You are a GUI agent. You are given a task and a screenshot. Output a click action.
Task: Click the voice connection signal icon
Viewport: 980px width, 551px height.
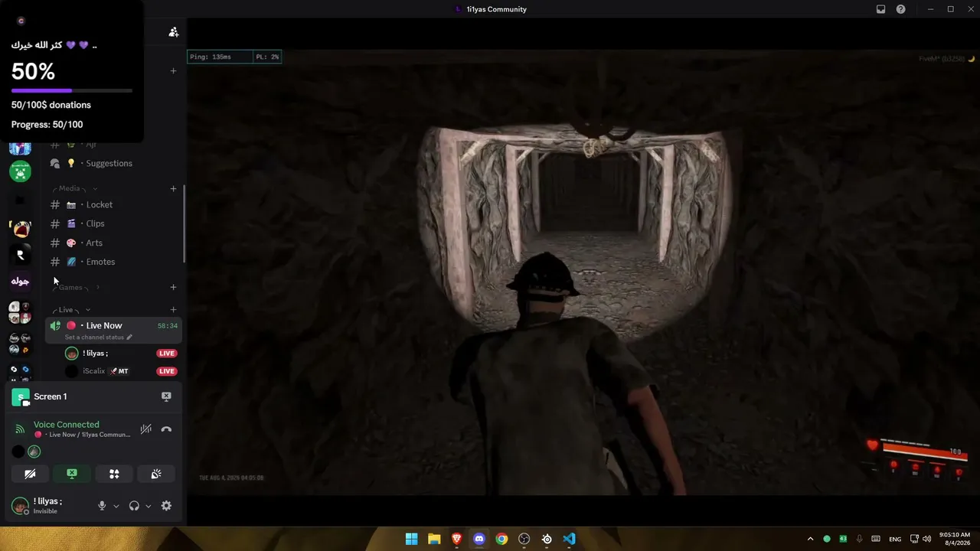click(x=21, y=429)
